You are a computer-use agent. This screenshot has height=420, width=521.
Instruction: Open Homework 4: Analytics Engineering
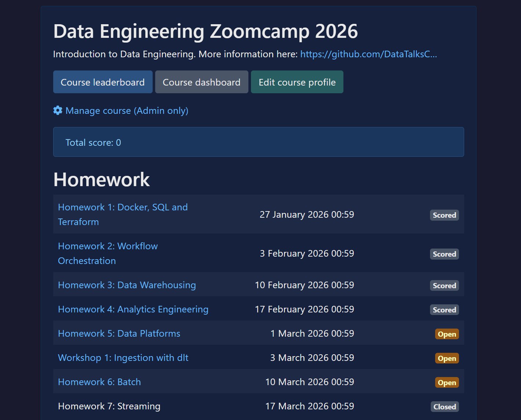[x=133, y=309]
